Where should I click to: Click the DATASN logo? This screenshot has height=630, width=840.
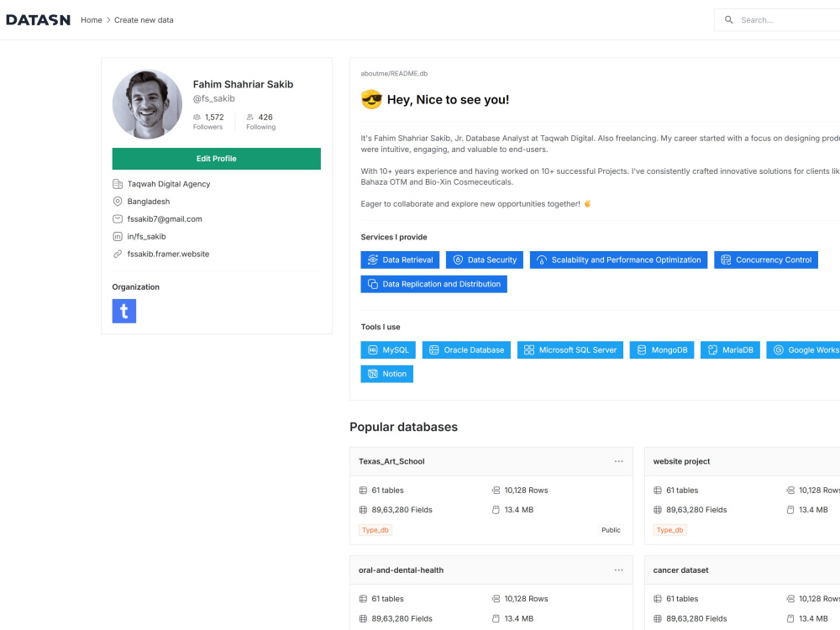click(38, 20)
